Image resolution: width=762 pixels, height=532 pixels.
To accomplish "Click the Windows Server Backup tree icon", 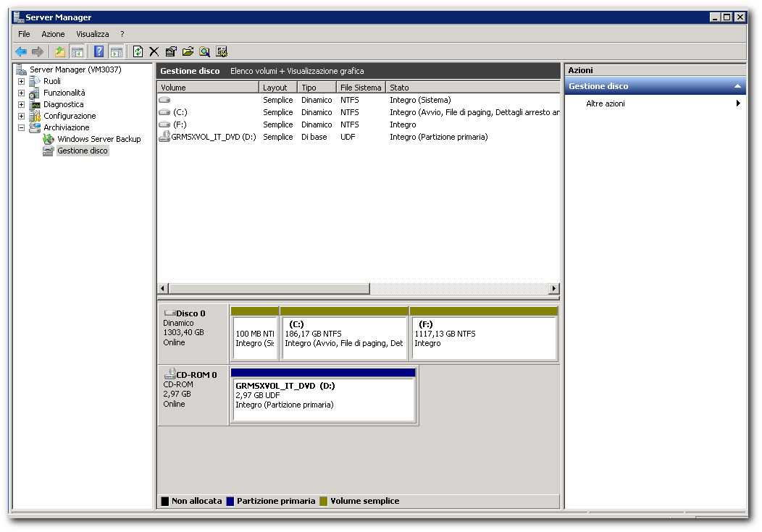I will point(49,139).
